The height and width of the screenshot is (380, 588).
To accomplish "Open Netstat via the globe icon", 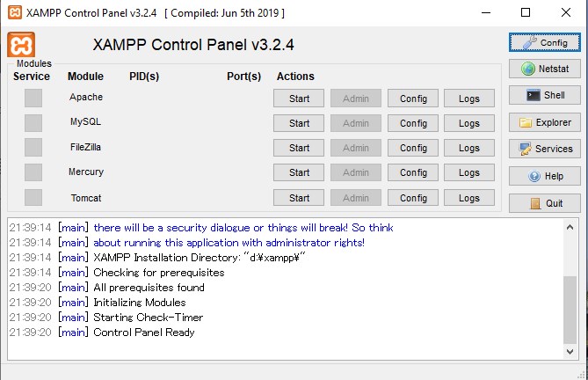I will click(544, 69).
